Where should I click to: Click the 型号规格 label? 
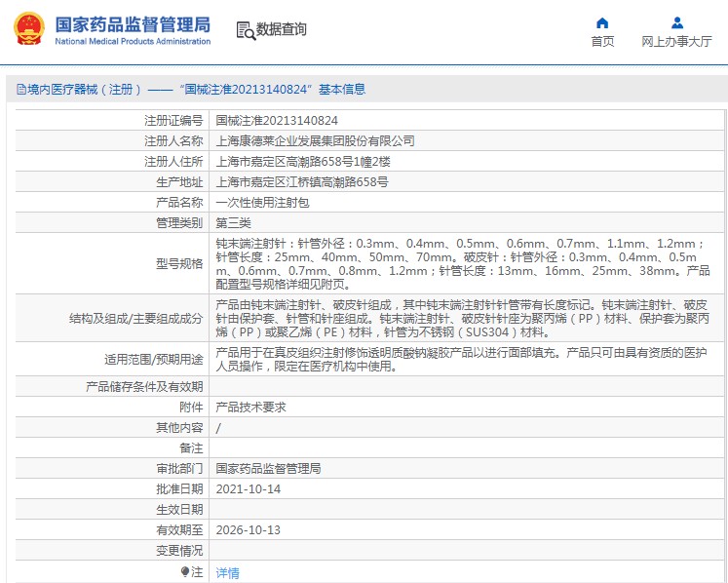point(179,264)
